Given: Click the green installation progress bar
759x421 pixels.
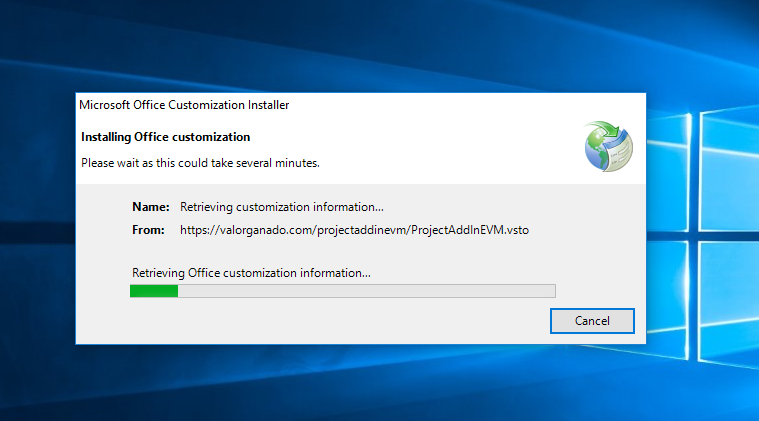Looking at the screenshot, I should point(343,291).
